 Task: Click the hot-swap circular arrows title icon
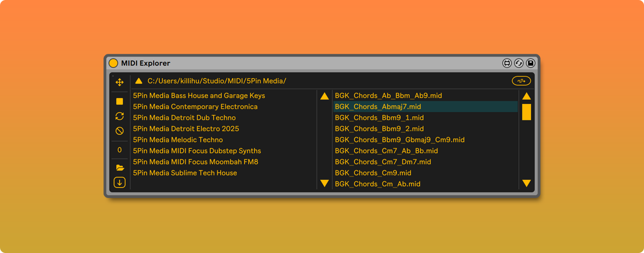tap(519, 63)
